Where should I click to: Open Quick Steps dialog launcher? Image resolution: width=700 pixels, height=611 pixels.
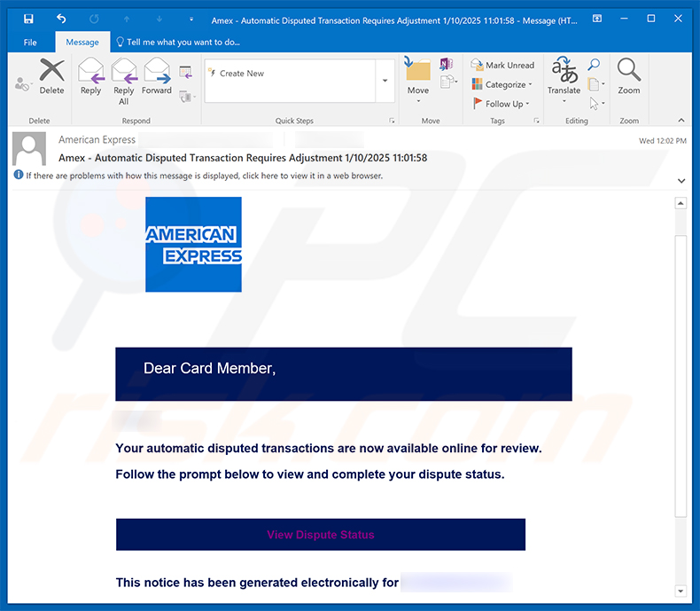392,121
